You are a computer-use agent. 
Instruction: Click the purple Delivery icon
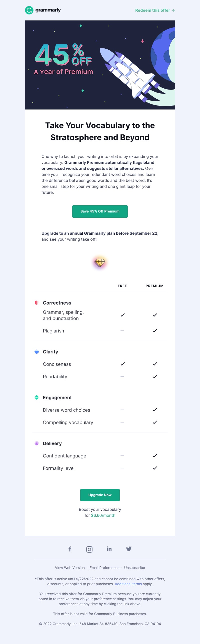point(36,443)
